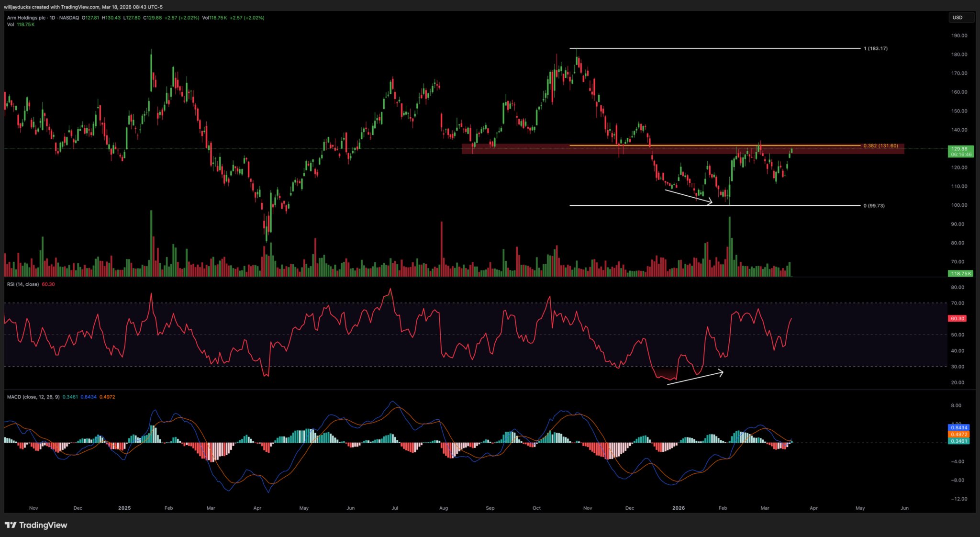Click the blue 0.8434 MACD axis label
The width and height of the screenshot is (980, 537).
958,427
